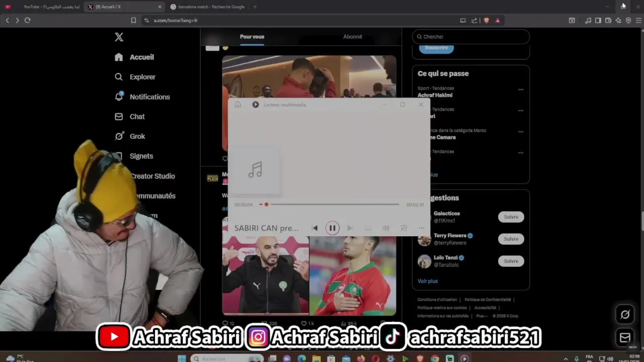
Task: Click the address bar URL
Action: 176,21
